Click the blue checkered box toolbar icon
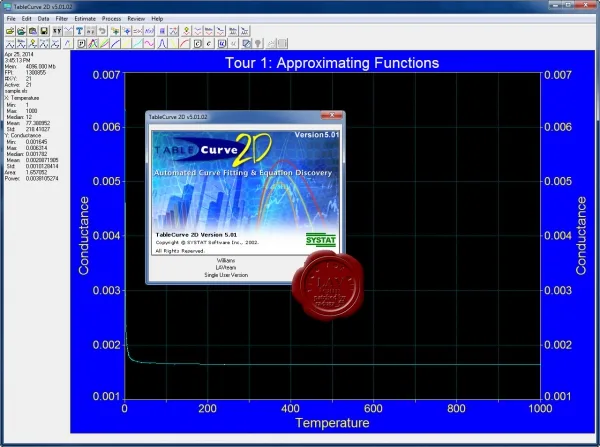The image size is (600, 447). pyautogui.click(x=247, y=44)
